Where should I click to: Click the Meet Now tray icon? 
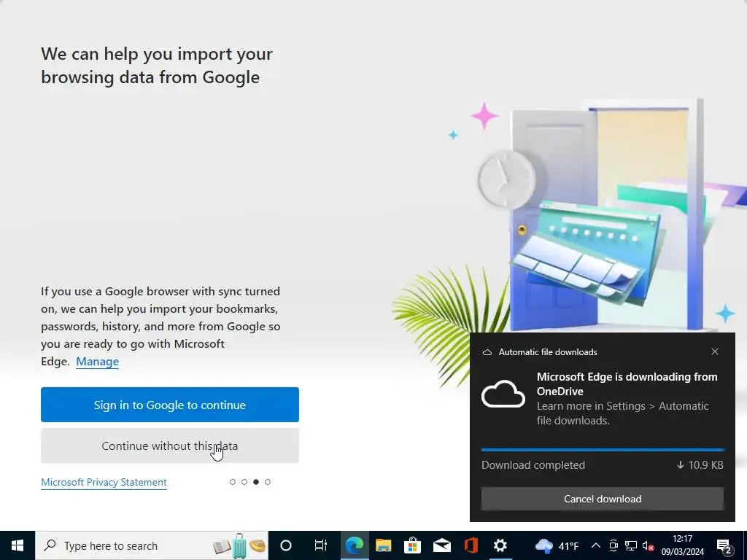614,545
